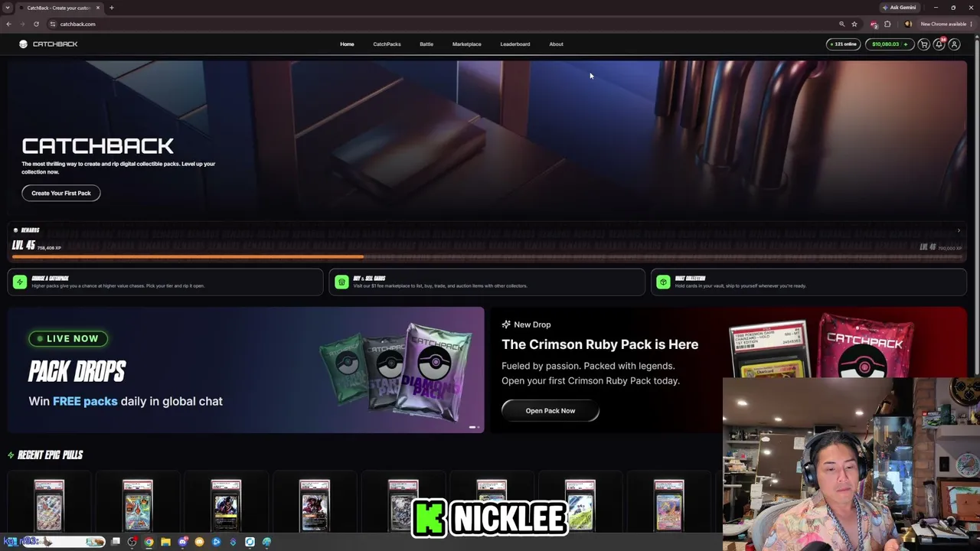
Task: Go back to the previous page
Action: (x=8, y=24)
